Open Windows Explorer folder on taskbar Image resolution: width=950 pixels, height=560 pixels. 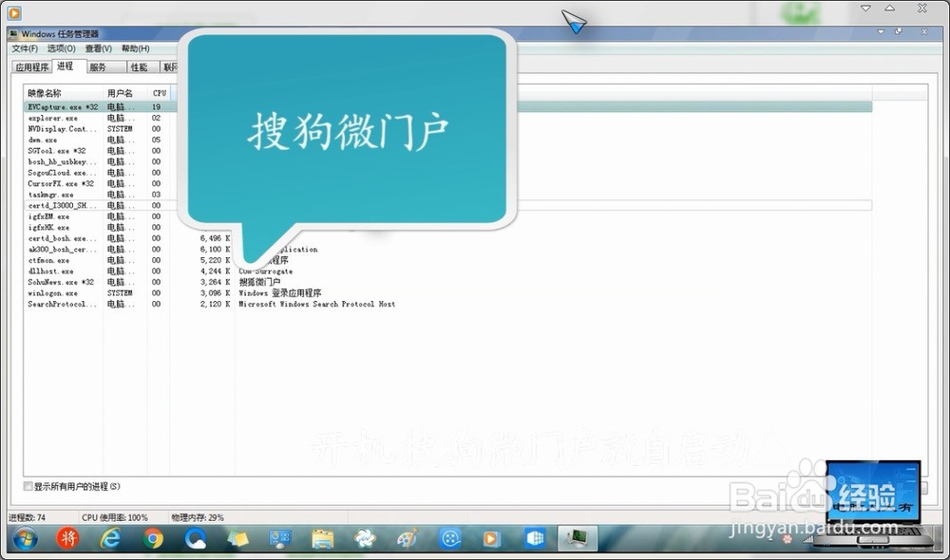(x=322, y=538)
